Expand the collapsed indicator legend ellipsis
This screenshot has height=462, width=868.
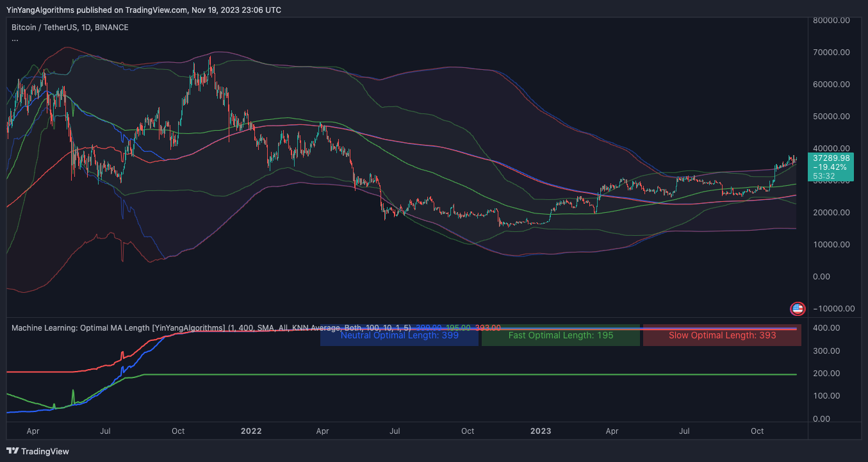15,39
